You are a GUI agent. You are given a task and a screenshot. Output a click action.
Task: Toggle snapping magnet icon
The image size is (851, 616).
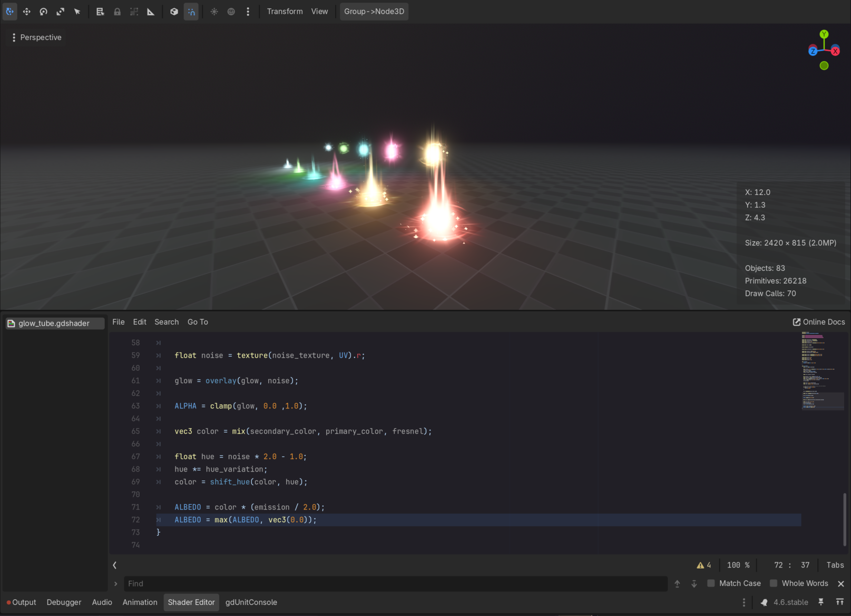pos(191,12)
